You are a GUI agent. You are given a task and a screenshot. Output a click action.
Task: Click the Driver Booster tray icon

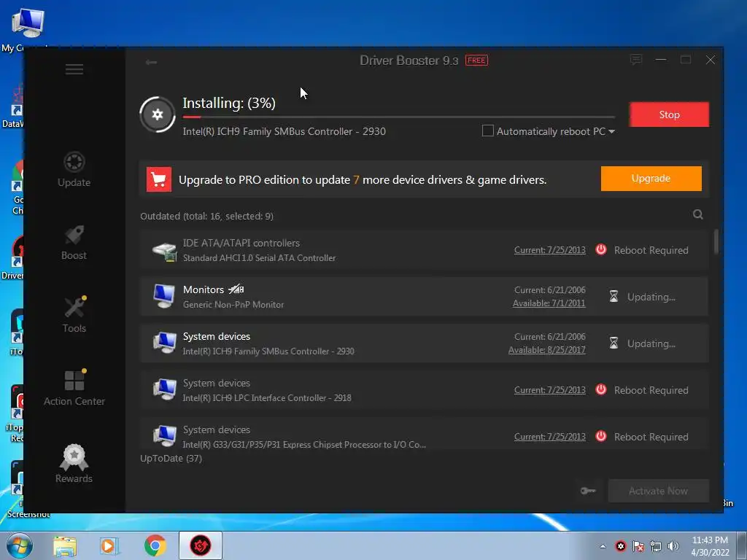click(621, 546)
